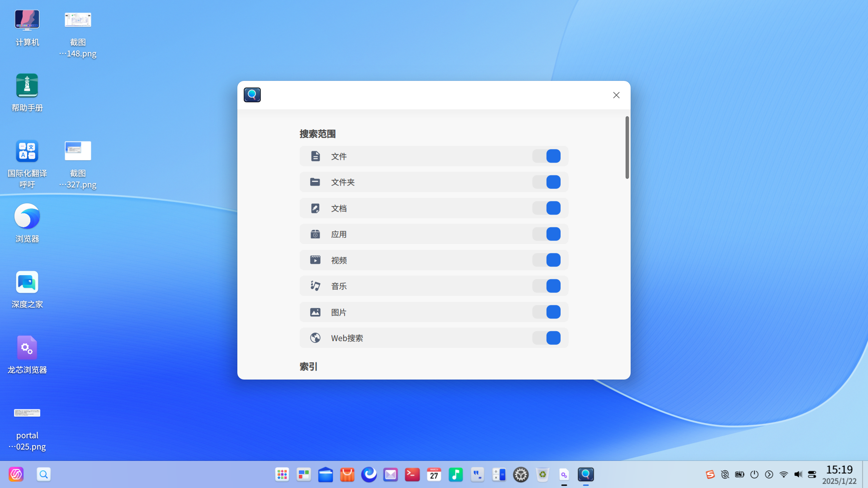Click the Grand Search magnifier icon in title bar
868x488 pixels.
pyautogui.click(x=252, y=95)
